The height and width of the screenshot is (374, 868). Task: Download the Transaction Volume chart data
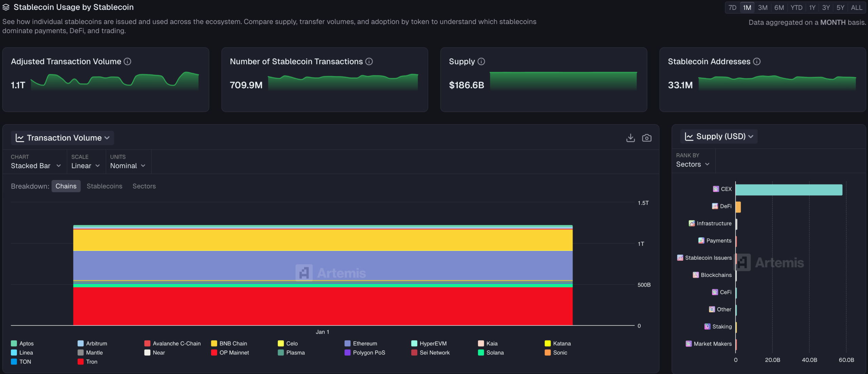point(630,138)
